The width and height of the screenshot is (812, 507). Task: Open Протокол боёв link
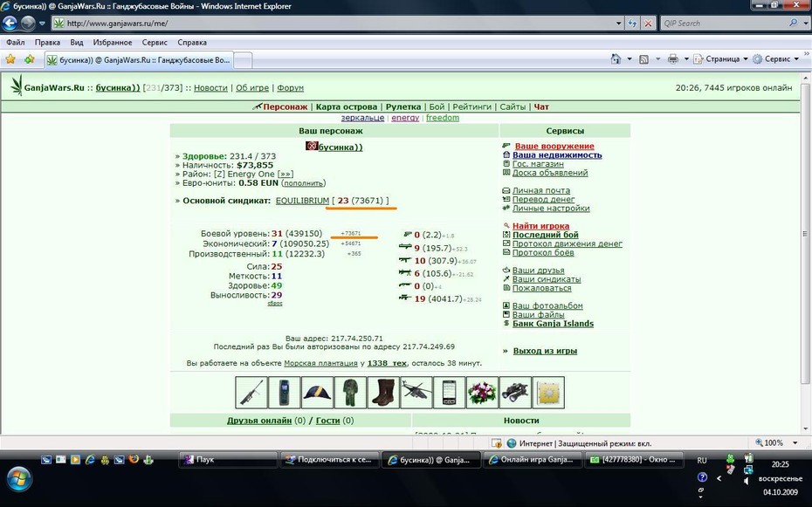(543, 252)
